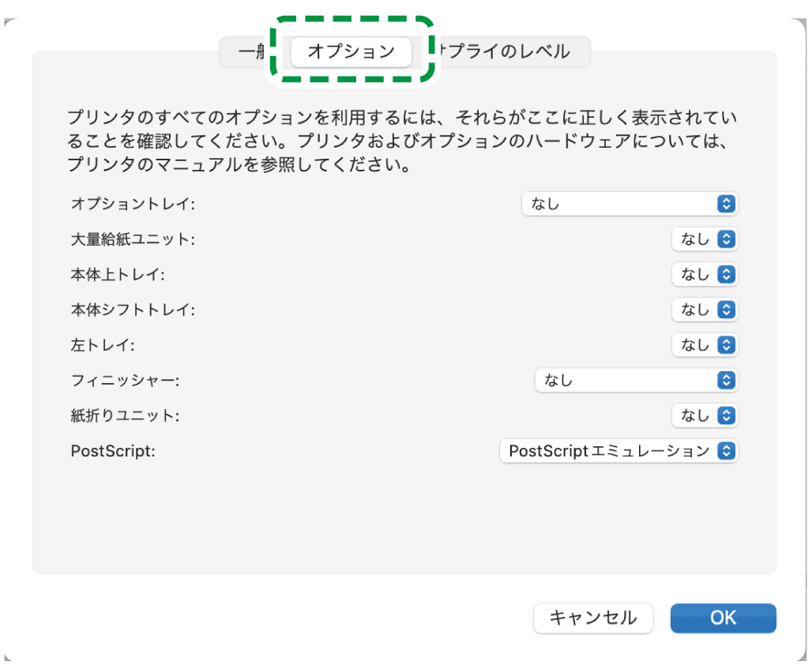
Task: Open the 本体上トレイ dropdown
Action: point(705,275)
